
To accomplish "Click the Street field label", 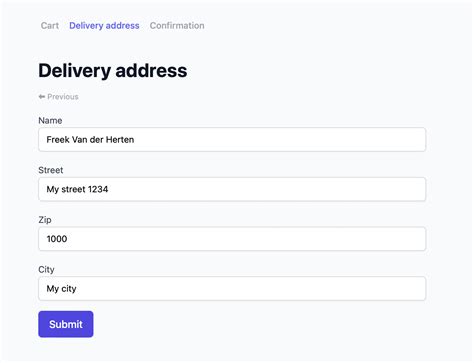I will click(x=51, y=170).
